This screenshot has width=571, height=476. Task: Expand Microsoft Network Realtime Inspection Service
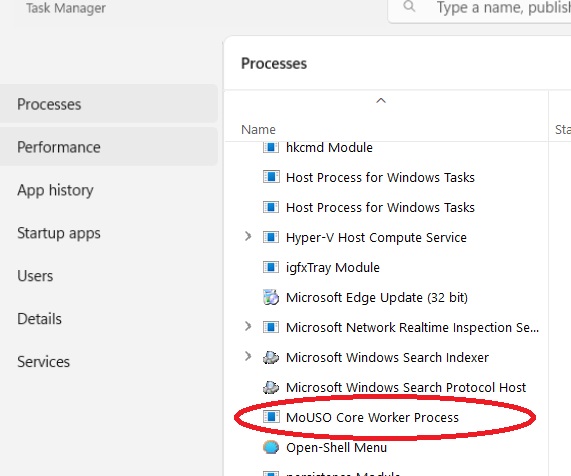[248, 326]
